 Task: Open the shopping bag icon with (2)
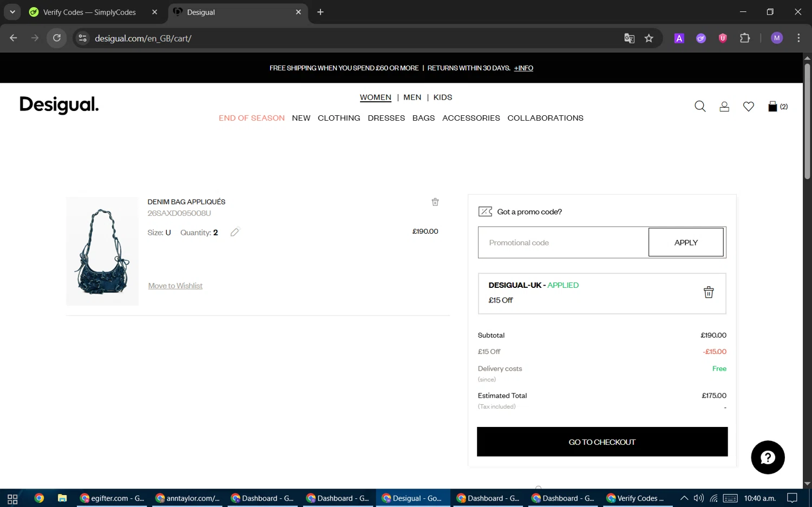coord(777,107)
